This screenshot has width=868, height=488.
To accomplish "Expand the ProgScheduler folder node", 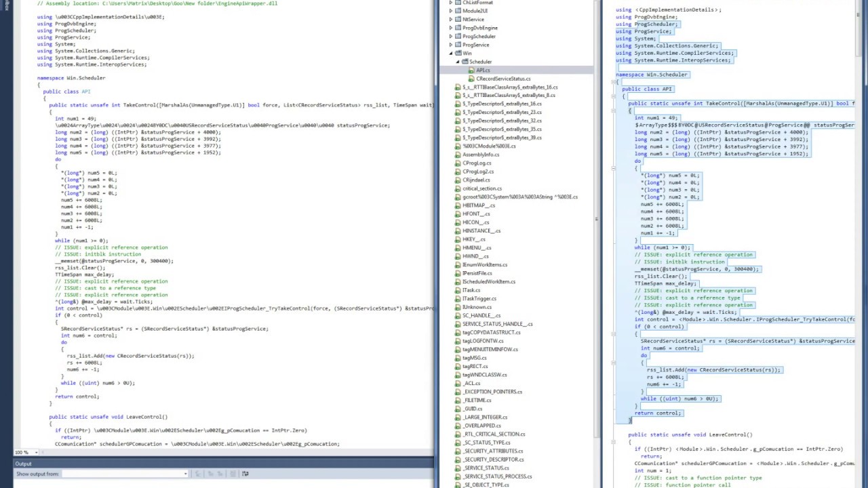I will point(451,37).
